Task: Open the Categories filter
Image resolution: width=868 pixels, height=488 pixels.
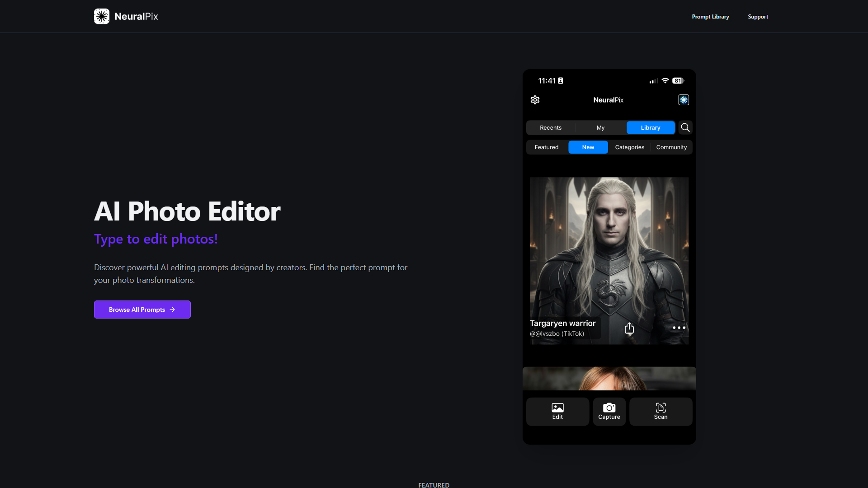Action: tap(630, 147)
